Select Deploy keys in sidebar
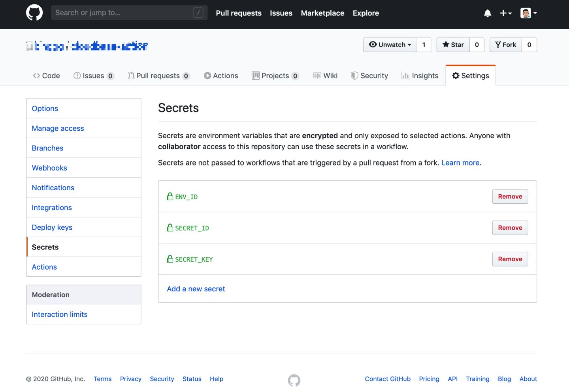This screenshot has height=392, width=569. [52, 227]
